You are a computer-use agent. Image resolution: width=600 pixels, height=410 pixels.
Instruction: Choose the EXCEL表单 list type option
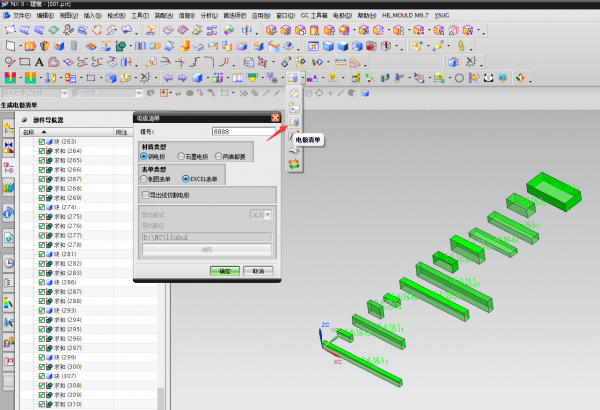coord(185,178)
